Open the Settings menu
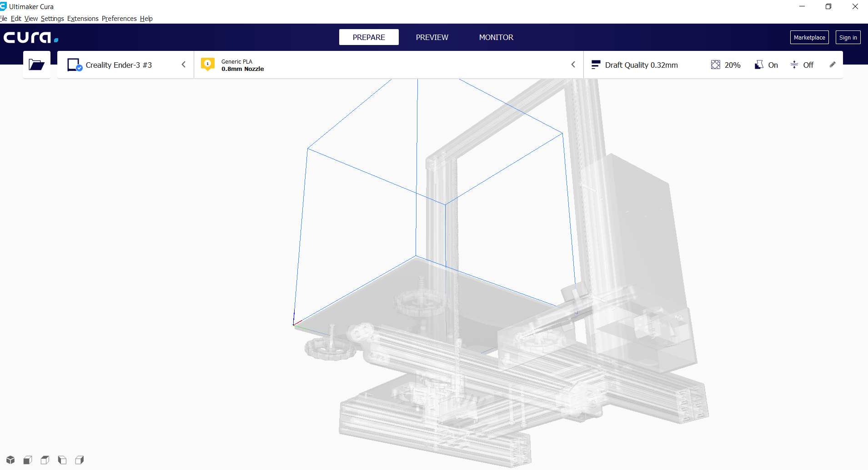 point(52,19)
